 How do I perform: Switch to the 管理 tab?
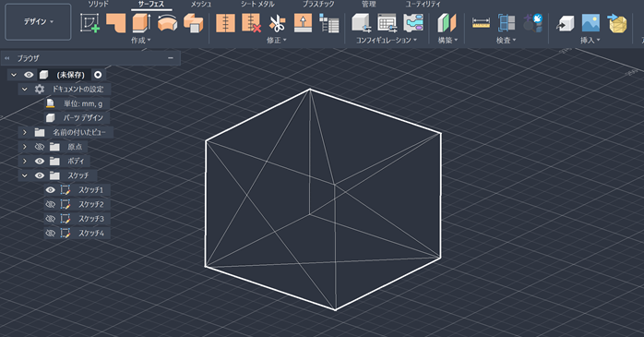368,4
